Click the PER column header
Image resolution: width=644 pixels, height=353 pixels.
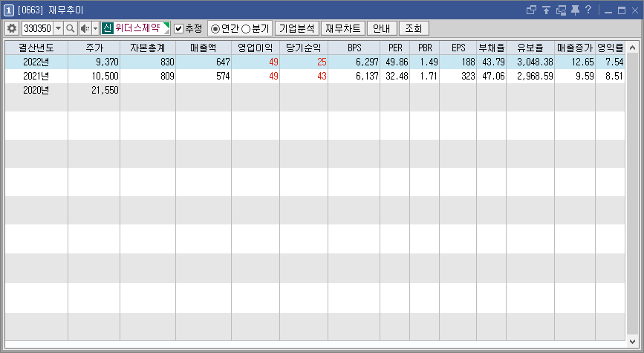coord(395,48)
